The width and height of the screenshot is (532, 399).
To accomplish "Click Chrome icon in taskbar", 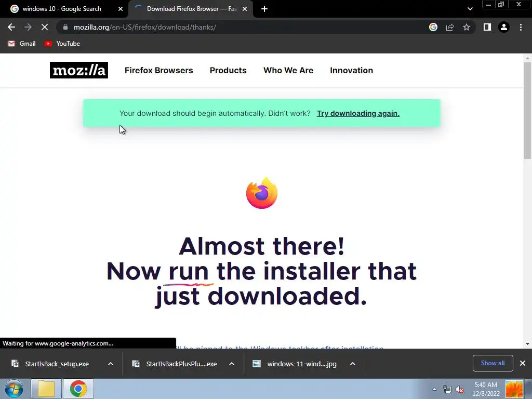I will pos(78,389).
